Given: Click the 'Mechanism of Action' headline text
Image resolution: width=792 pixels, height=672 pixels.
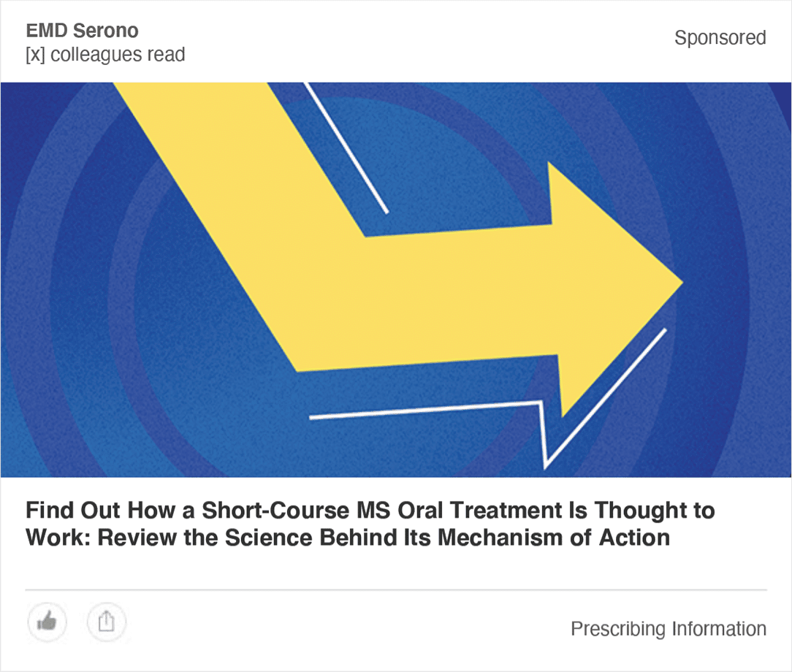Looking at the screenshot, I should 554,538.
